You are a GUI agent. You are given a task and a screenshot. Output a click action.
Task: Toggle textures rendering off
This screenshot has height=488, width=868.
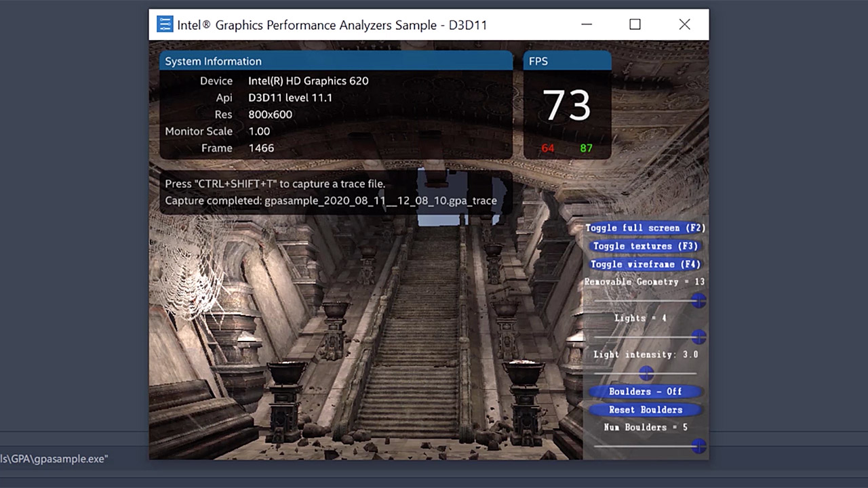click(x=645, y=246)
